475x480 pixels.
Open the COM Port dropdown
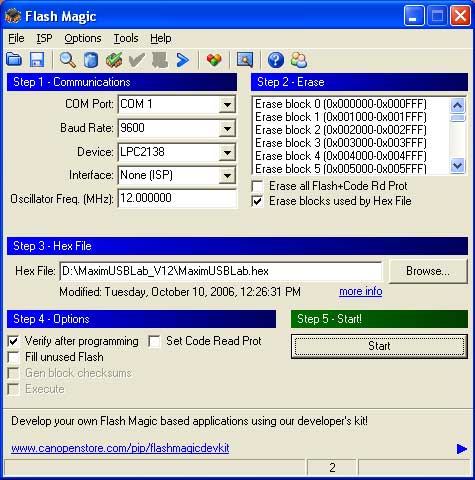pyautogui.click(x=227, y=105)
